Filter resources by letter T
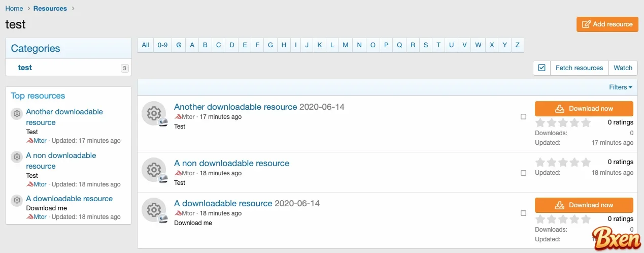 coord(438,45)
